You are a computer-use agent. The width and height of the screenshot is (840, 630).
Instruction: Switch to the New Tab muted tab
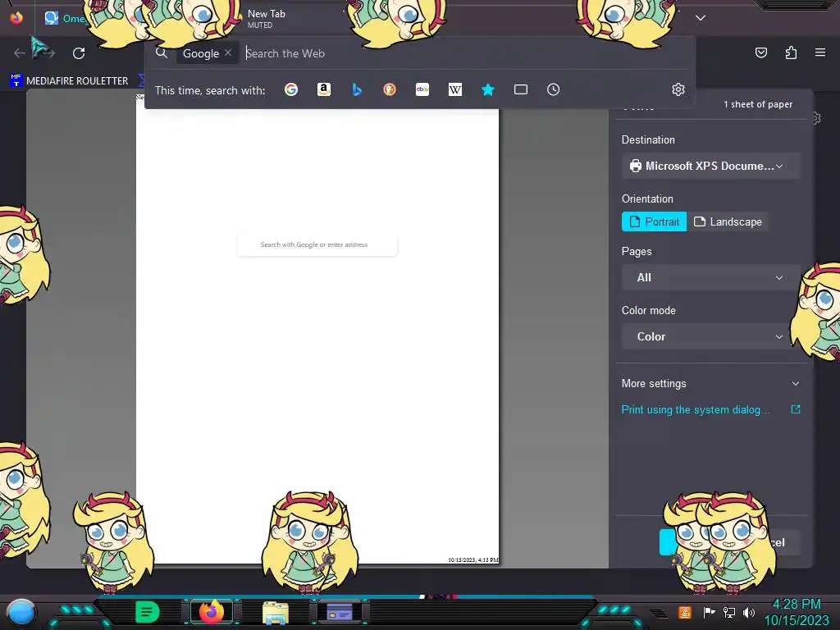tap(267, 18)
